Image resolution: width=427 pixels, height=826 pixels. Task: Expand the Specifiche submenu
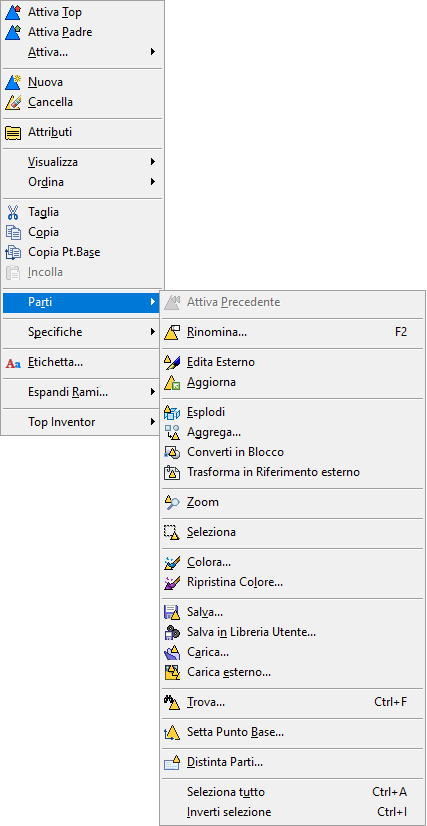[x=81, y=332]
